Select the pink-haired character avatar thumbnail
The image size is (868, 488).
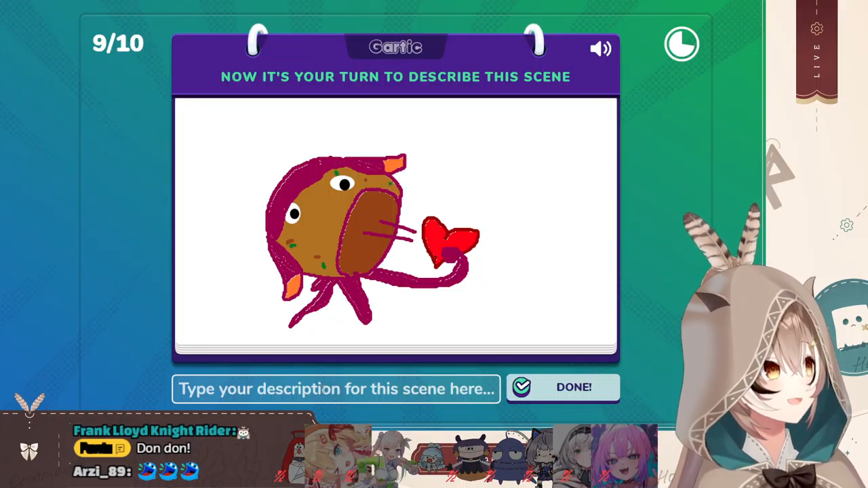coord(625,455)
